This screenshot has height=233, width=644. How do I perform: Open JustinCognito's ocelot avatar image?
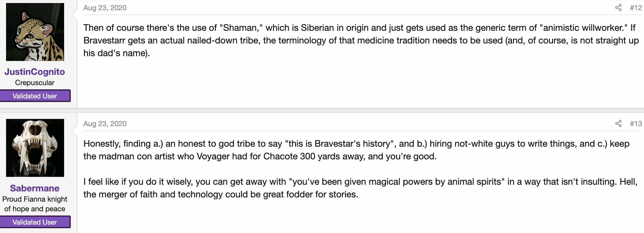pos(35,32)
